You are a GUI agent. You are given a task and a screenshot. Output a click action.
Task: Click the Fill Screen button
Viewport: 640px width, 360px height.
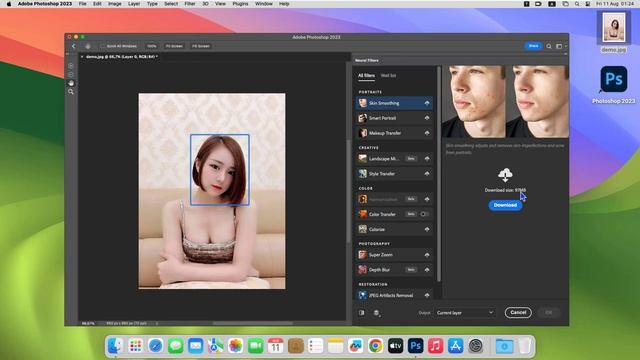click(x=201, y=46)
